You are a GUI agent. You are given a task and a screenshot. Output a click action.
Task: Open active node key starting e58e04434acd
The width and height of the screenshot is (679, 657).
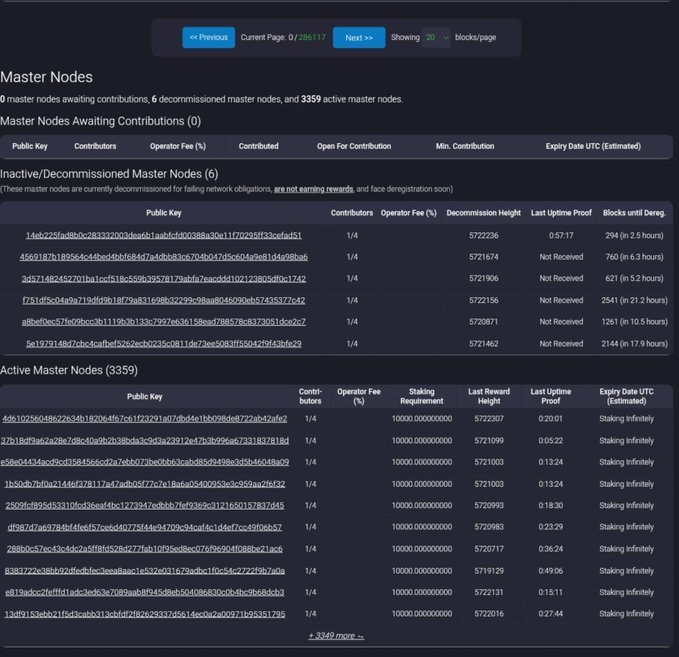click(145, 462)
